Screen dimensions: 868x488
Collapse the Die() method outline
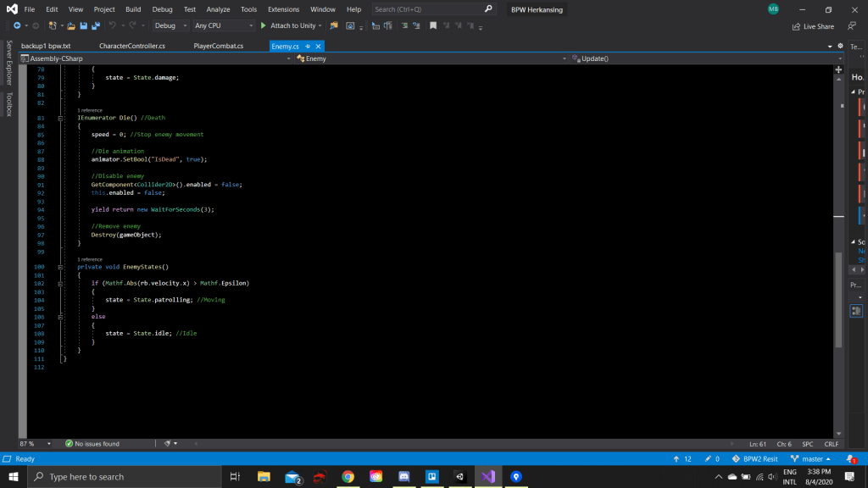click(61, 118)
